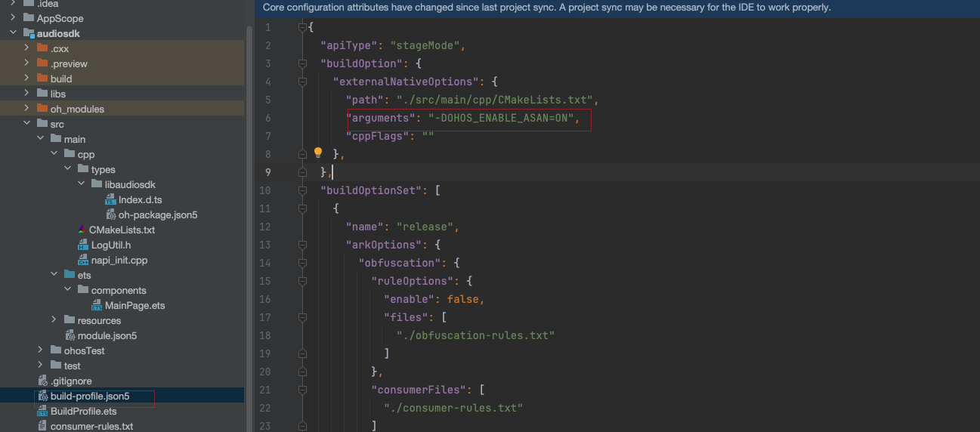980x432 pixels.
Task: Click the module.json5 file icon
Action: 70,335
